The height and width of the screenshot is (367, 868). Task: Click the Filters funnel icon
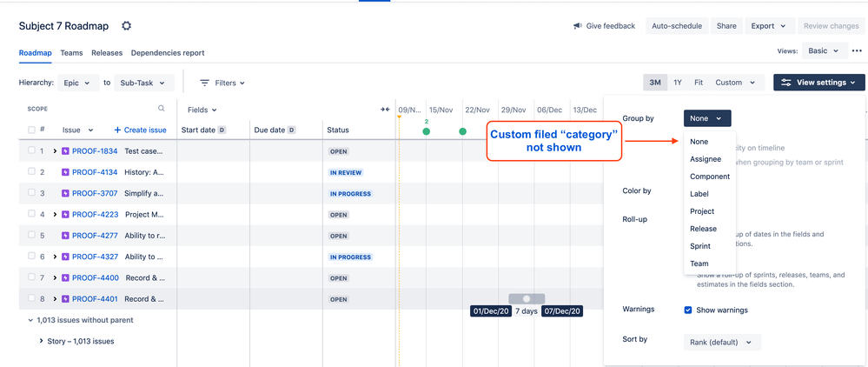click(x=205, y=83)
